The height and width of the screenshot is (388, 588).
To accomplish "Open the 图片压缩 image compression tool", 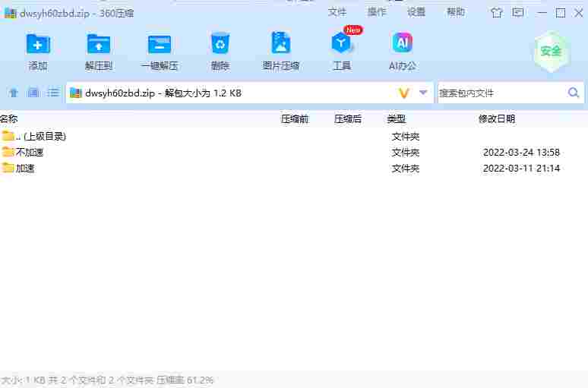I will click(281, 44).
